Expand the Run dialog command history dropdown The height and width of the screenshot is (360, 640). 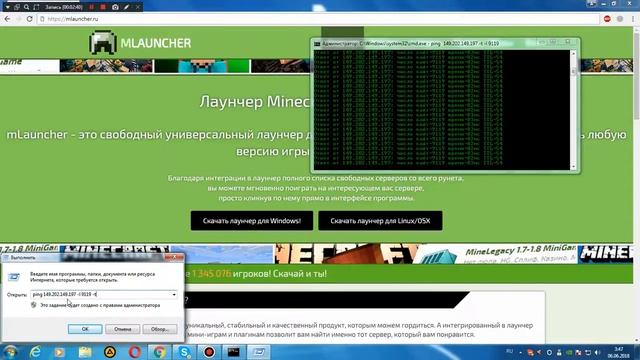(174, 294)
